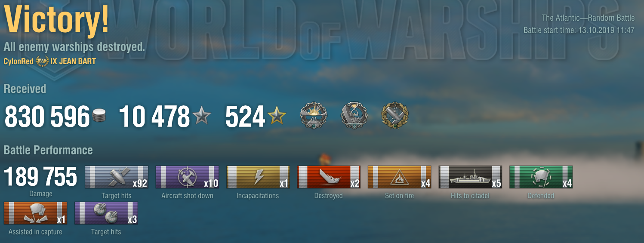Viewport: 644px width, 243px height.
Task: Click the clan emblem beside CylonRed
Action: [42, 61]
